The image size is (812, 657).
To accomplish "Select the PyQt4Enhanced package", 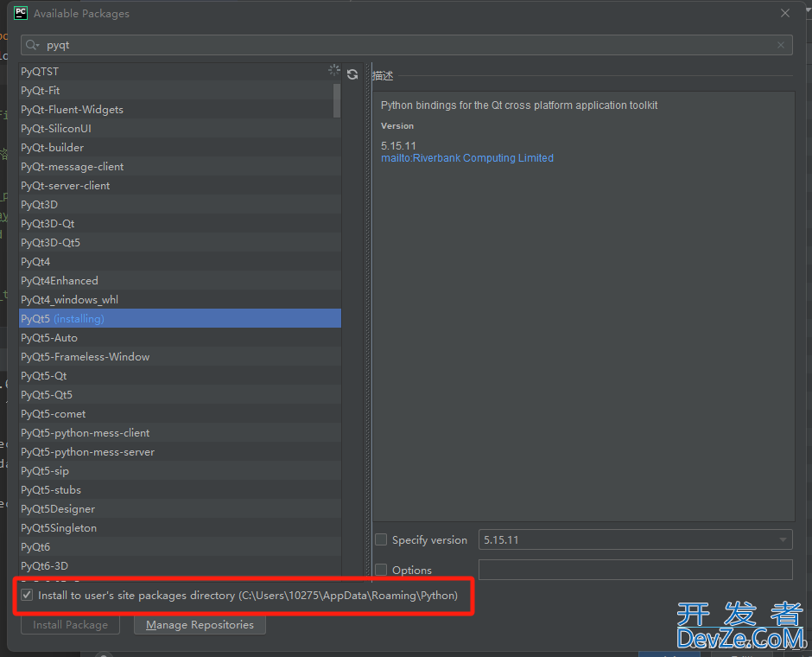I will tap(180, 280).
